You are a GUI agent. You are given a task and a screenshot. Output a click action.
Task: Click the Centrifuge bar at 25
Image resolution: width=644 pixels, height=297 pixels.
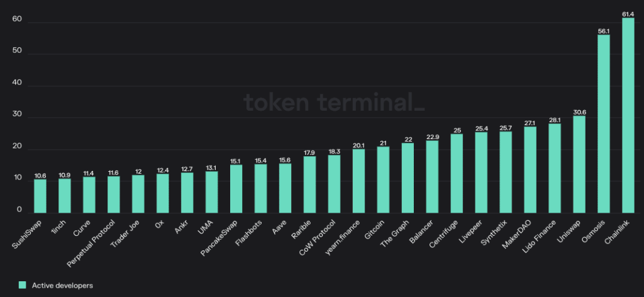[x=457, y=173]
